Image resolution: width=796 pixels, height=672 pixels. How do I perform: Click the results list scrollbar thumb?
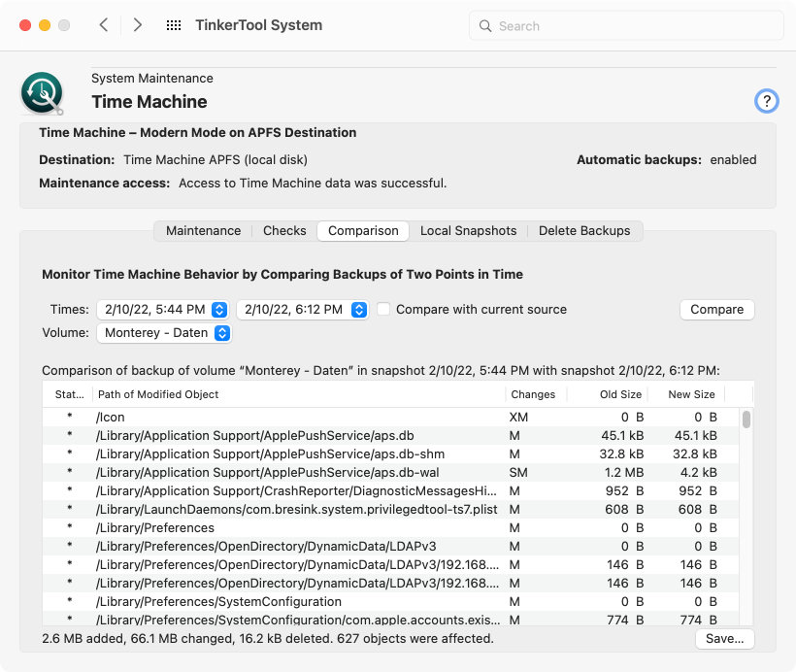[746, 420]
